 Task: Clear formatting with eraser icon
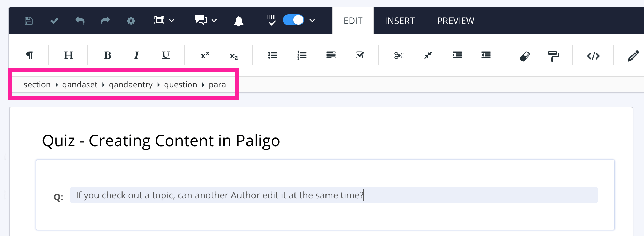pyautogui.click(x=525, y=56)
